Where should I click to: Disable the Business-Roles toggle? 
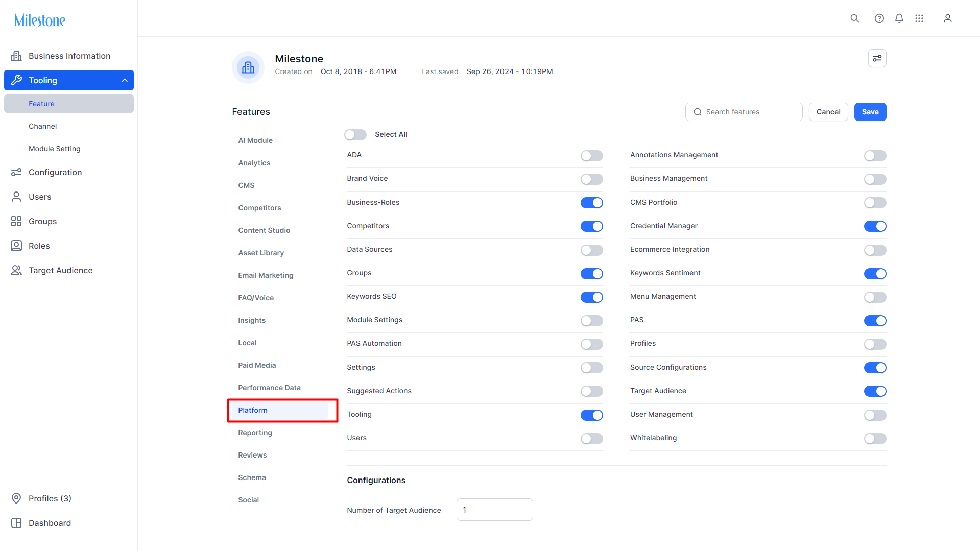pyautogui.click(x=592, y=203)
